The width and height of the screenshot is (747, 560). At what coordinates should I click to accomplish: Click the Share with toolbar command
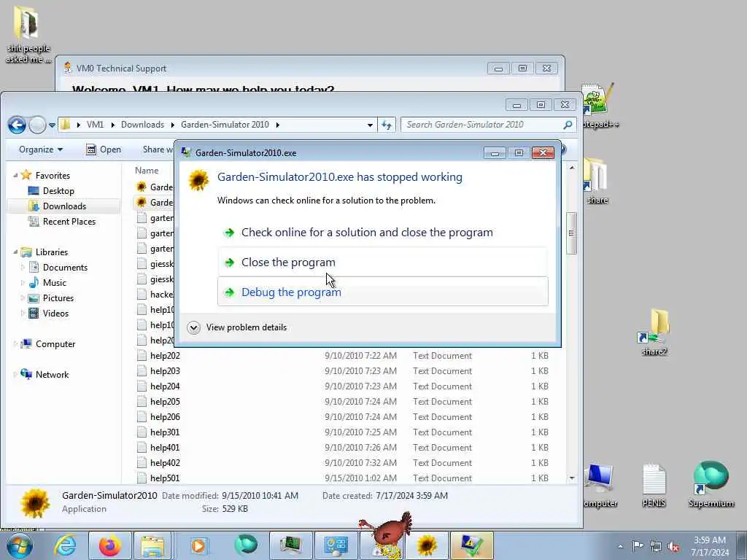pyautogui.click(x=158, y=149)
